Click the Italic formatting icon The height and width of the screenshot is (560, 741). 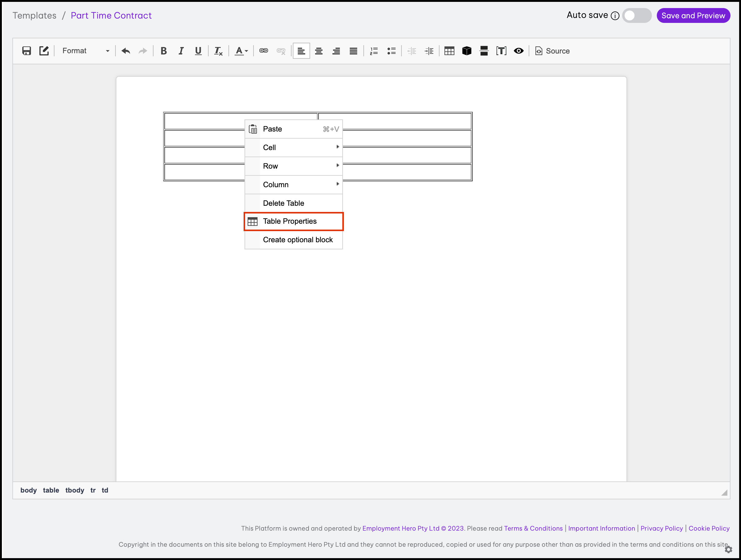click(x=181, y=51)
